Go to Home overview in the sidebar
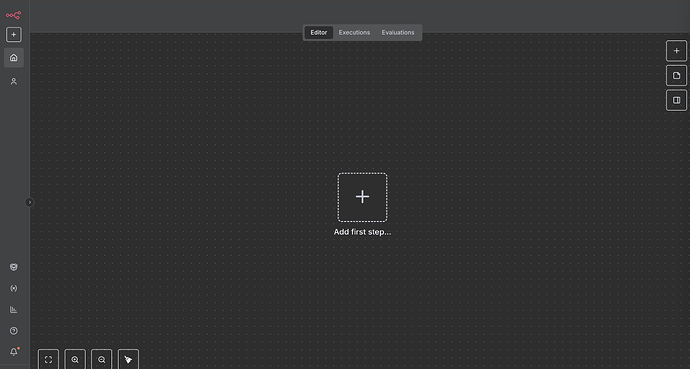690x369 pixels. 14,58
